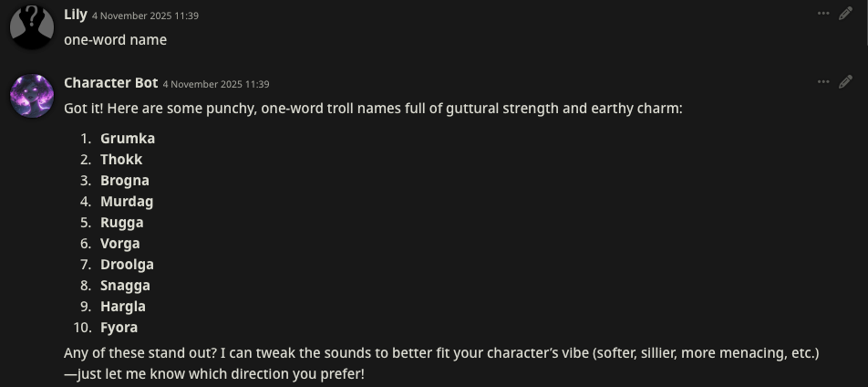Screen dimensions: 868x387
Task: Edit Lily's message with pencil icon
Action: (845, 14)
